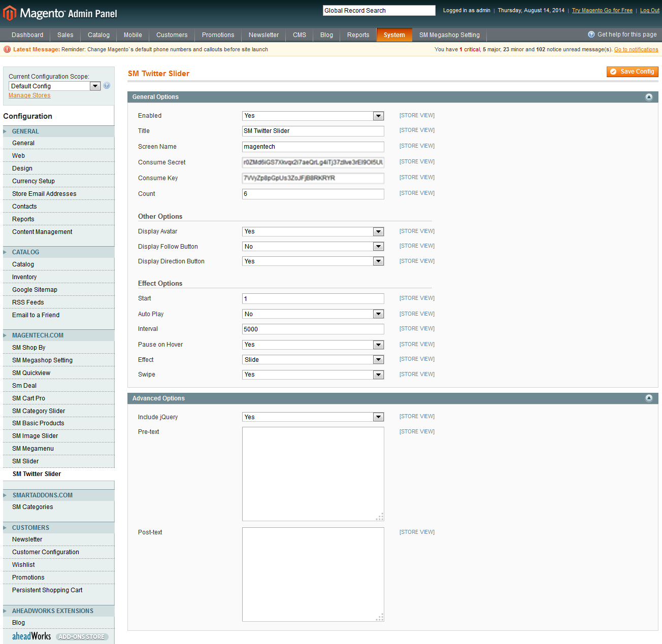This screenshot has width=662, height=644.
Task: Click the Manage Stores link
Action: tap(29, 95)
